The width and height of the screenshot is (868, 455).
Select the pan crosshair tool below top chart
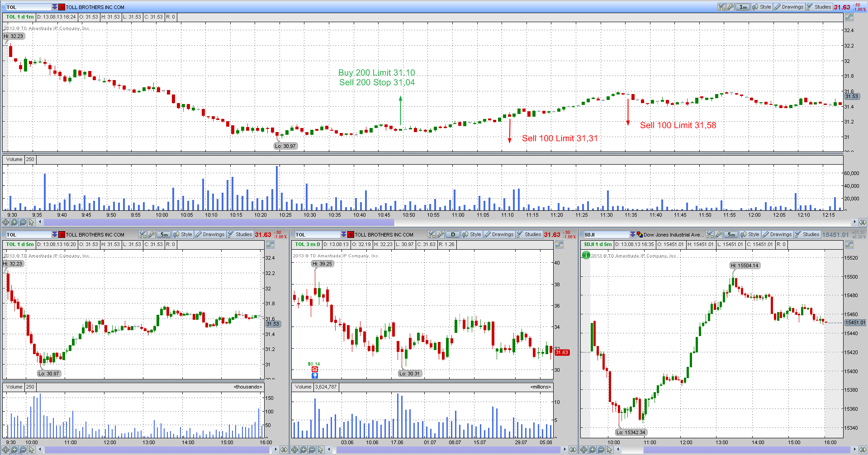(5, 222)
